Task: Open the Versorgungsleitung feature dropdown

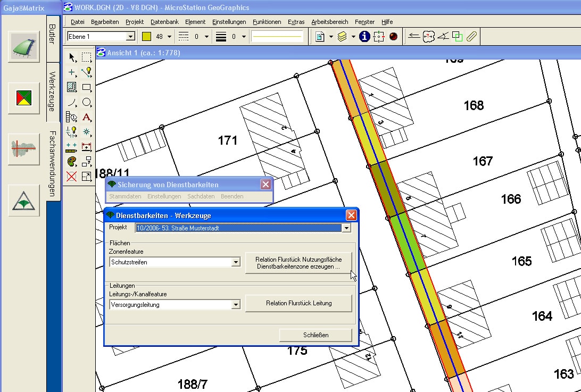Action: pos(236,305)
